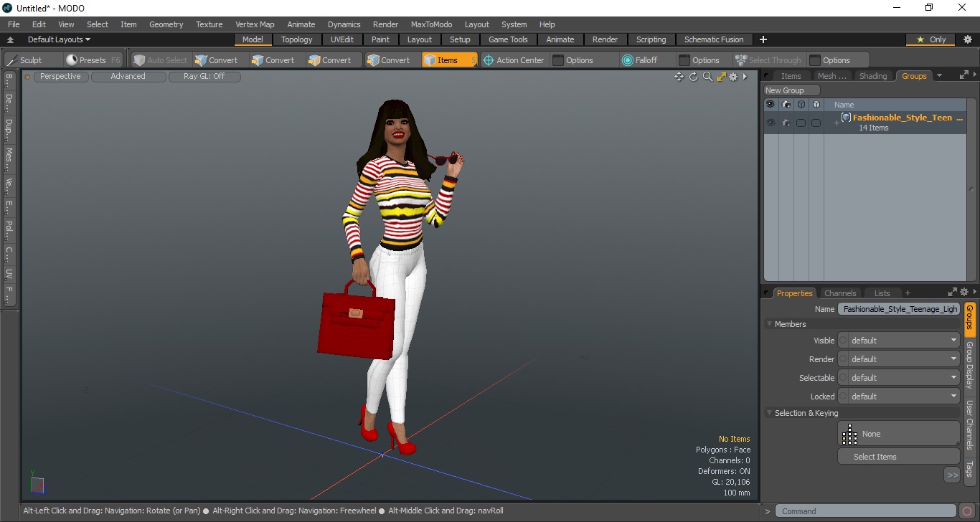This screenshot has height=522, width=980.
Task: Select the Sculpt tool icon
Action: coord(11,60)
